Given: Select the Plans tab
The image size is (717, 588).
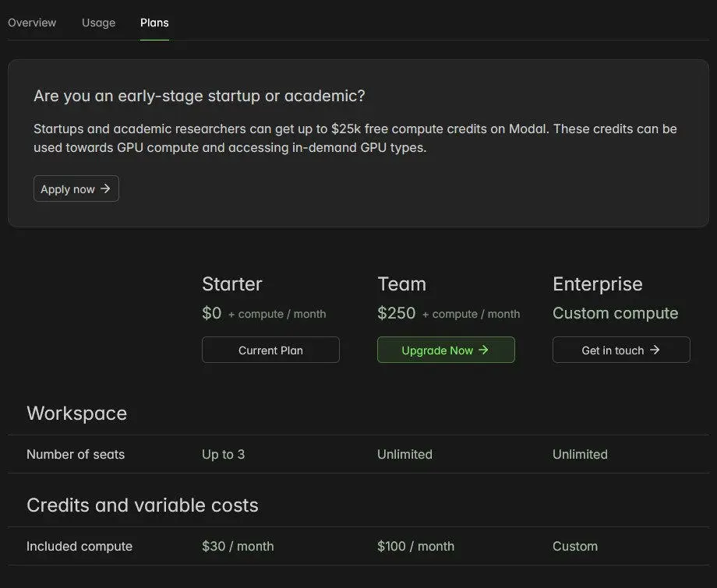Looking at the screenshot, I should coord(154,23).
